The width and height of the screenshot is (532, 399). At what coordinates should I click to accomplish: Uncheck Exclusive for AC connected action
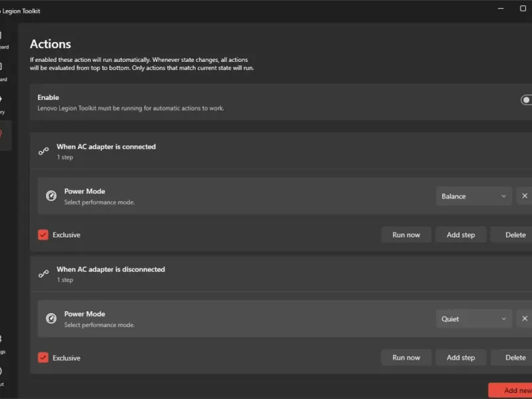pos(43,235)
